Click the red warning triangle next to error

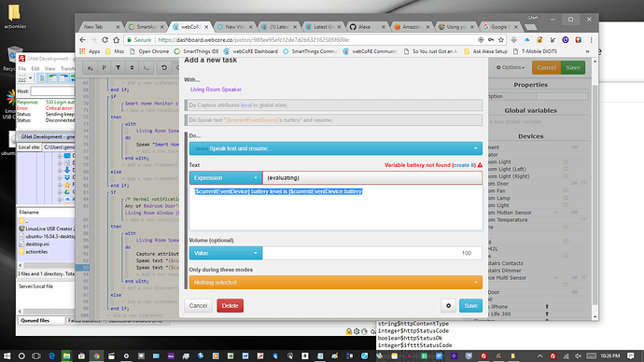[x=480, y=165]
